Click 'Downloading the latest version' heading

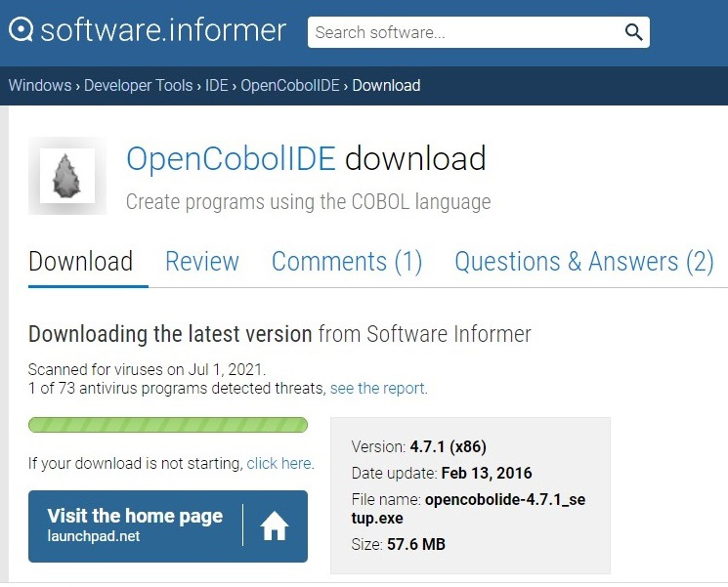170,334
